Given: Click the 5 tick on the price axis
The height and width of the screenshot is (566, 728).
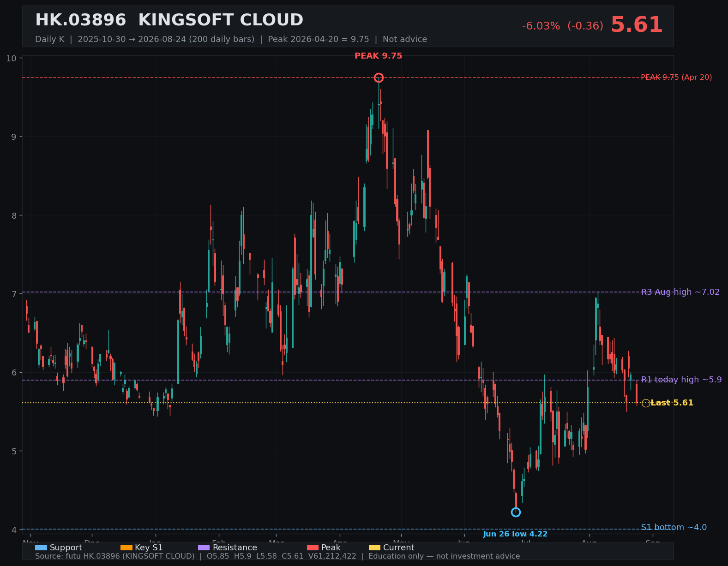Looking at the screenshot, I should tap(14, 451).
